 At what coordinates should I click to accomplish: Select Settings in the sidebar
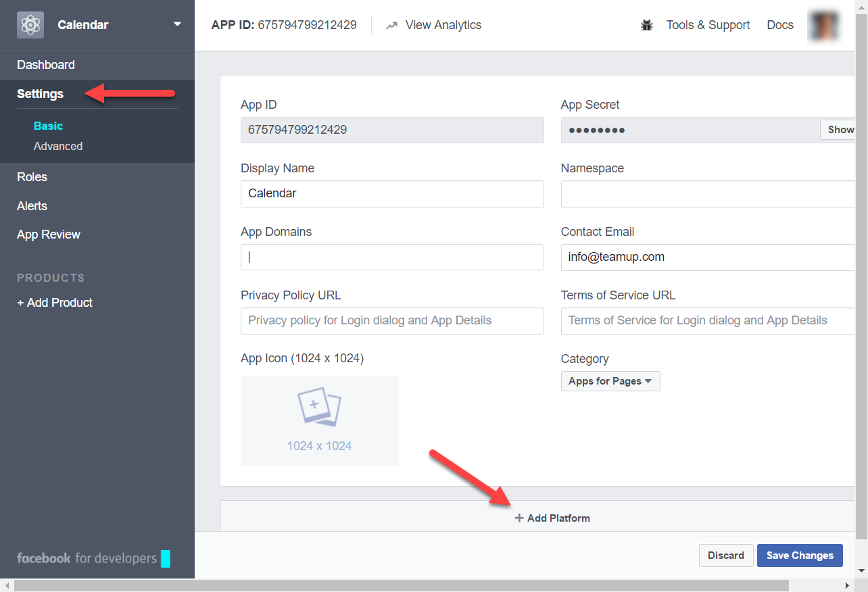[x=41, y=94]
